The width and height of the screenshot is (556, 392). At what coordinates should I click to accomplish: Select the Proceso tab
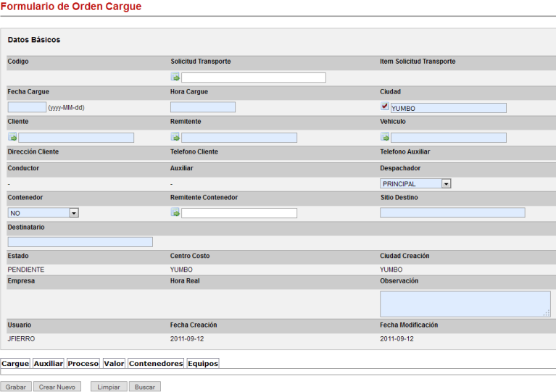[x=83, y=364]
